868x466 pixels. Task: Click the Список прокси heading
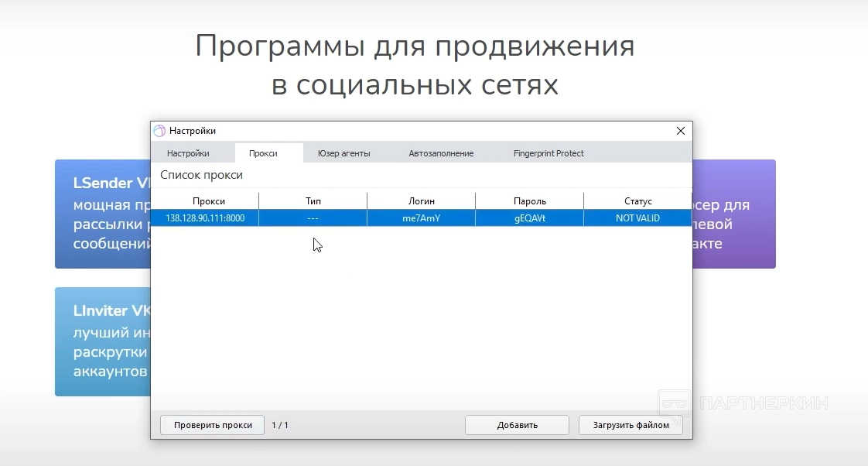point(201,175)
